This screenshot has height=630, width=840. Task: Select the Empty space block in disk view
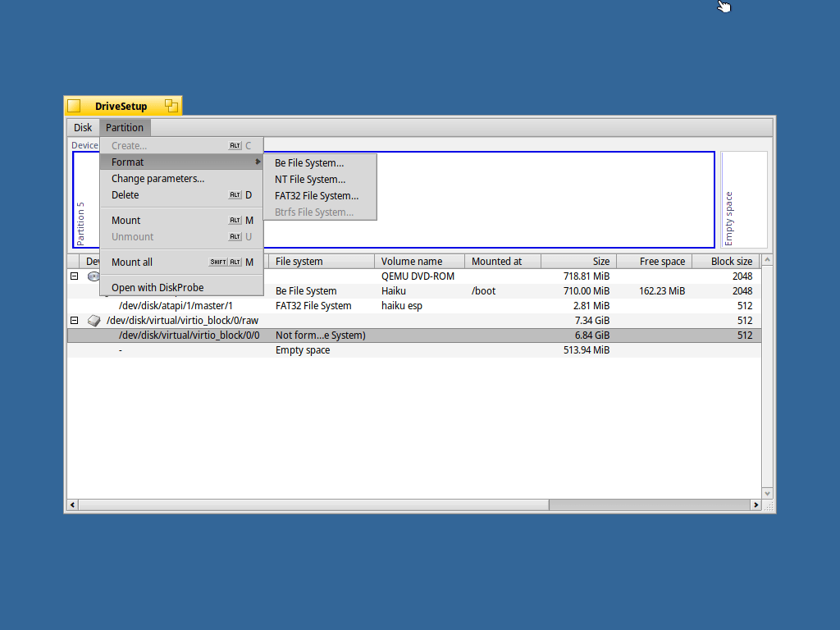coord(745,200)
